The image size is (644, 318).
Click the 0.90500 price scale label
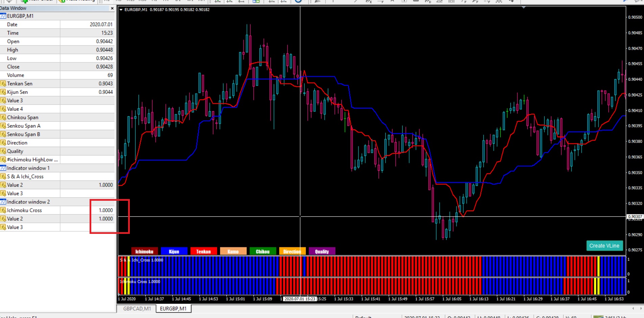point(635,17)
